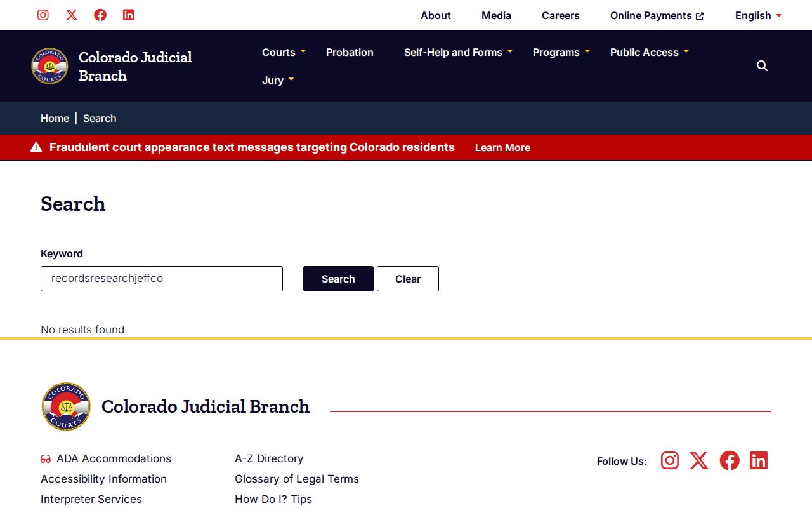
Task: Open the site search magnifier icon
Action: pos(763,66)
